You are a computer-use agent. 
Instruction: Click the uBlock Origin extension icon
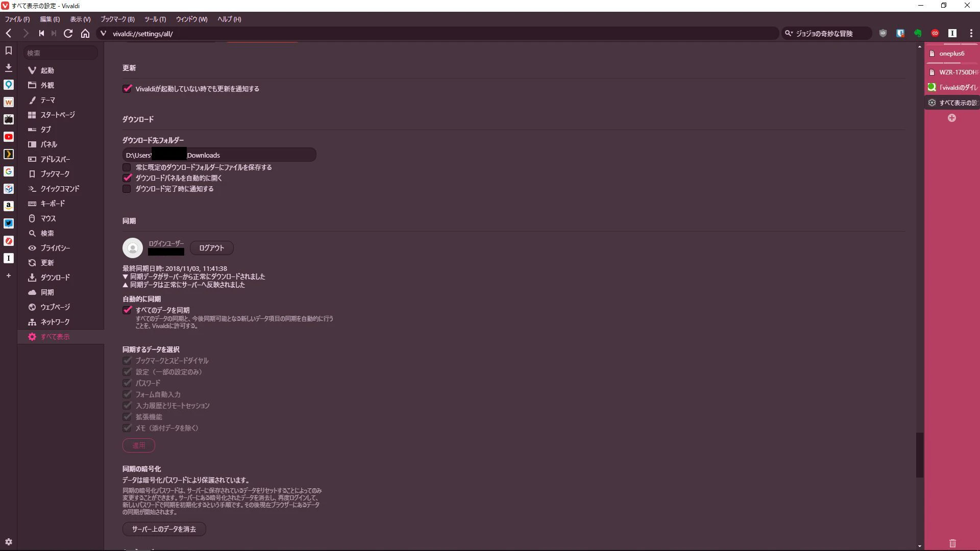(883, 33)
